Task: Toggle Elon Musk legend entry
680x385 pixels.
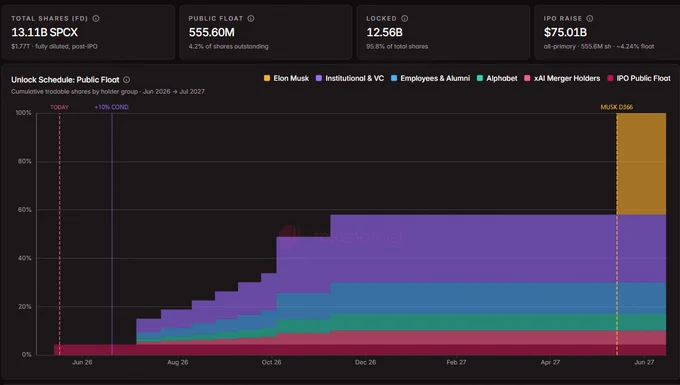Action: 286,78
